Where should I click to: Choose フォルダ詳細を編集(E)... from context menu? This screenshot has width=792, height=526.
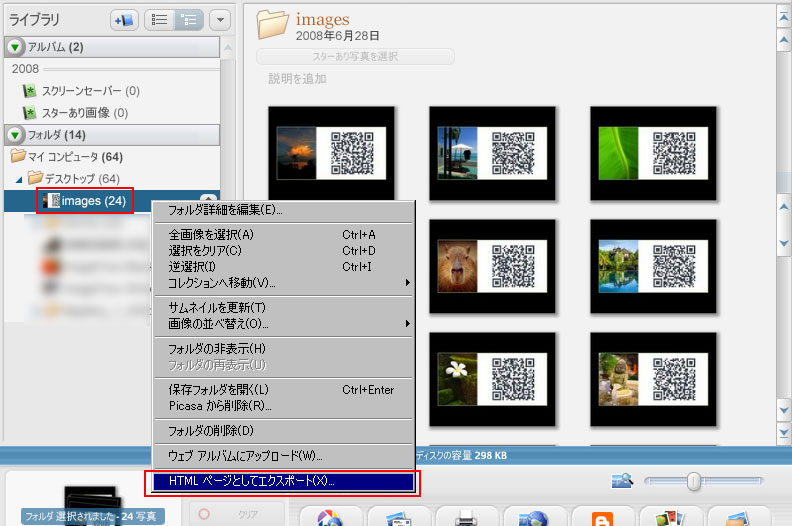(x=283, y=210)
